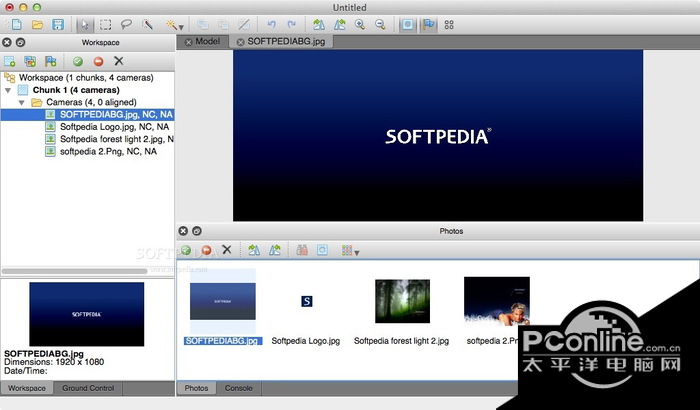The width and height of the screenshot is (700, 410).
Task: Open the Ground Control tab
Action: pyautogui.click(x=88, y=388)
